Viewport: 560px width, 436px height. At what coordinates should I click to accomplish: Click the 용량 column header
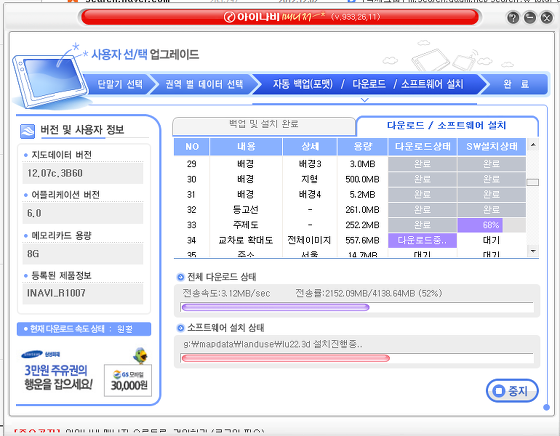tap(362, 147)
